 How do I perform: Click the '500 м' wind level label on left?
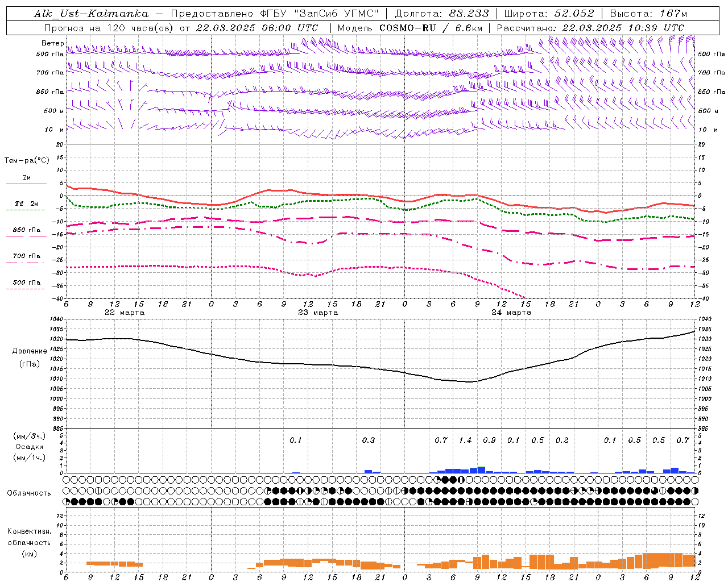54,111
